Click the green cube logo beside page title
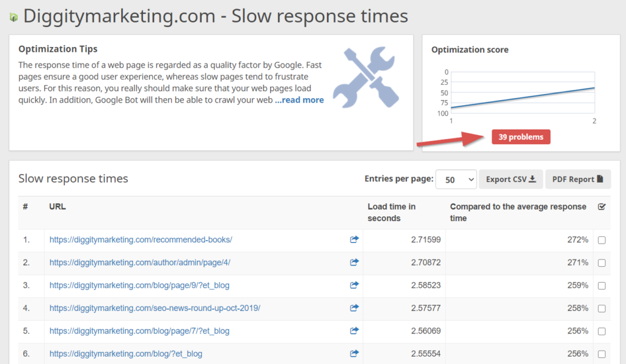The image size is (626, 364). pyautogui.click(x=13, y=17)
